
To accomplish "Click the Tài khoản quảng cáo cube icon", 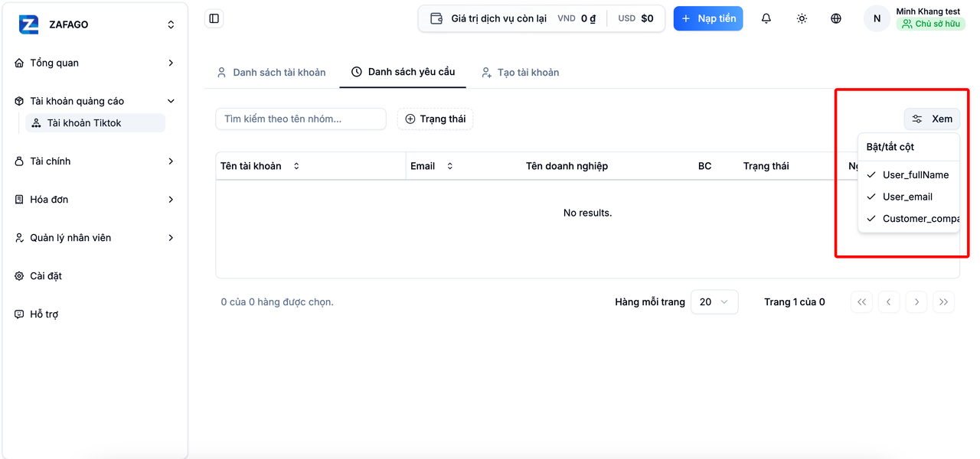I will 20,101.
